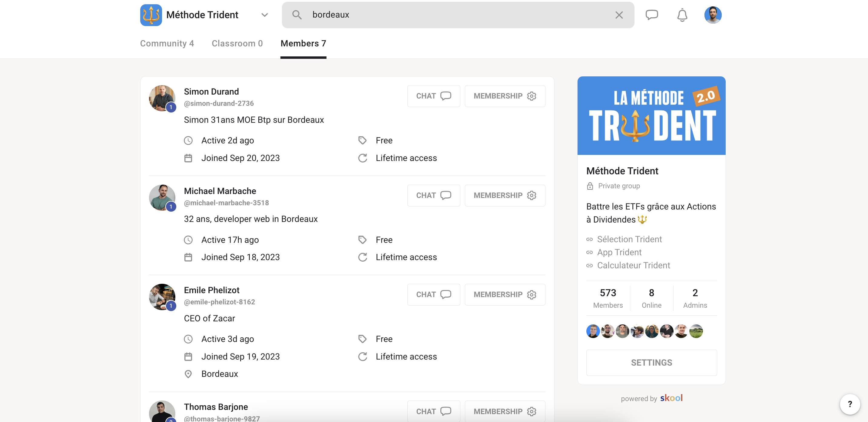The image size is (868, 422).
Task: Click the @michael-marbache-3518 handle
Action: [x=226, y=203]
